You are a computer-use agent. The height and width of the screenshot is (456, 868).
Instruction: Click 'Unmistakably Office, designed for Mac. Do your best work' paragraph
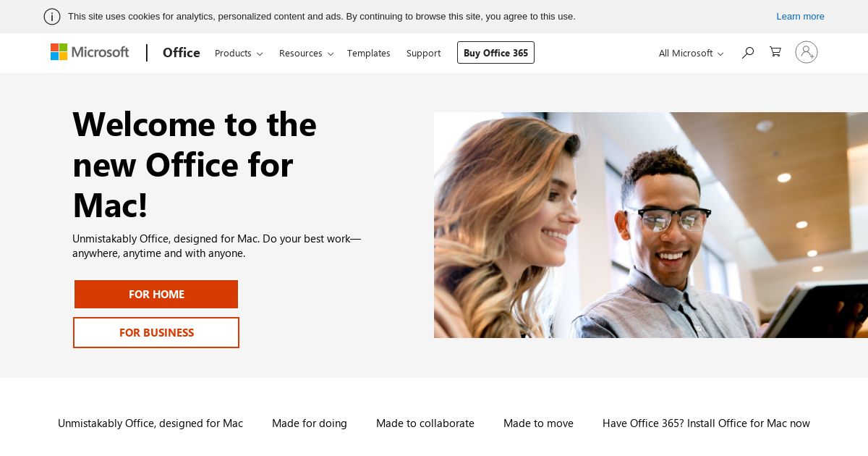(x=216, y=246)
